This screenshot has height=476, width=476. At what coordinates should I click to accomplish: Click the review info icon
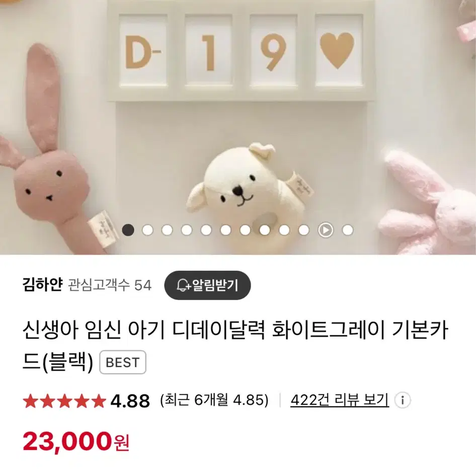point(403,400)
